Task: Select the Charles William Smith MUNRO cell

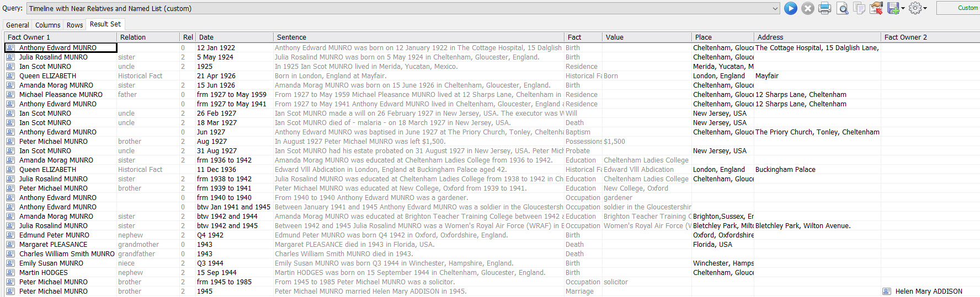Action: click(x=67, y=254)
